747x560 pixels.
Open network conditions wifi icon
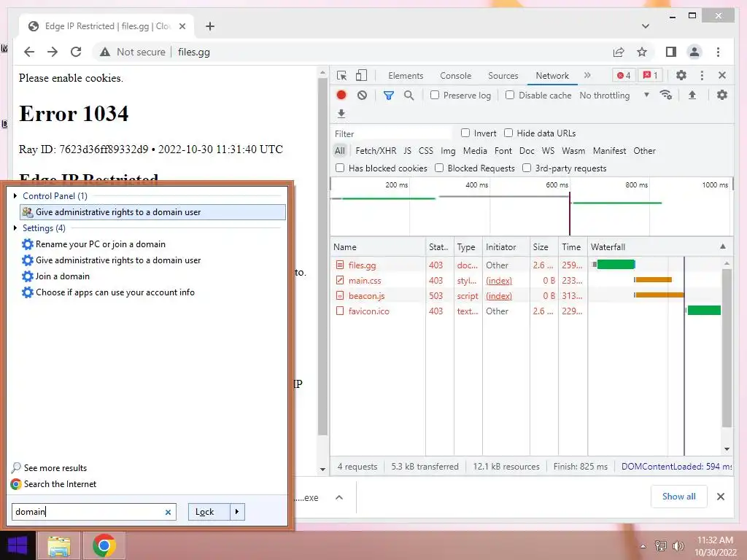coord(666,95)
